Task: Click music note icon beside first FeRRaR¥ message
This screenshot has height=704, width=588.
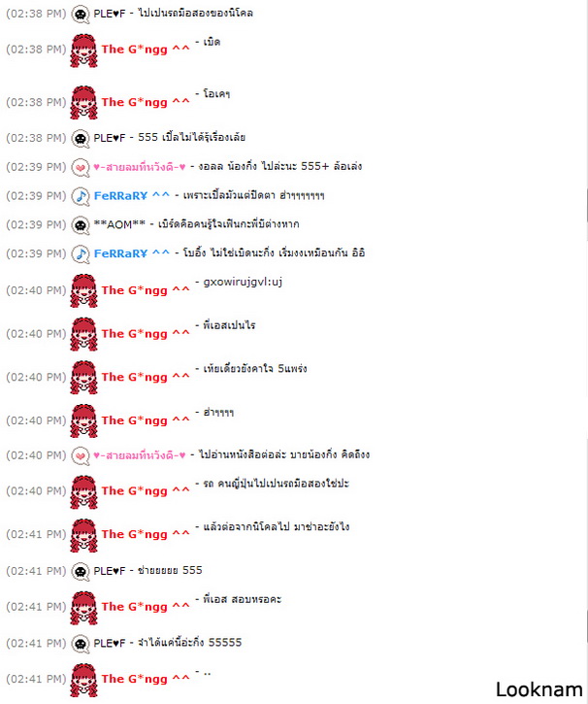Action: pos(81,196)
